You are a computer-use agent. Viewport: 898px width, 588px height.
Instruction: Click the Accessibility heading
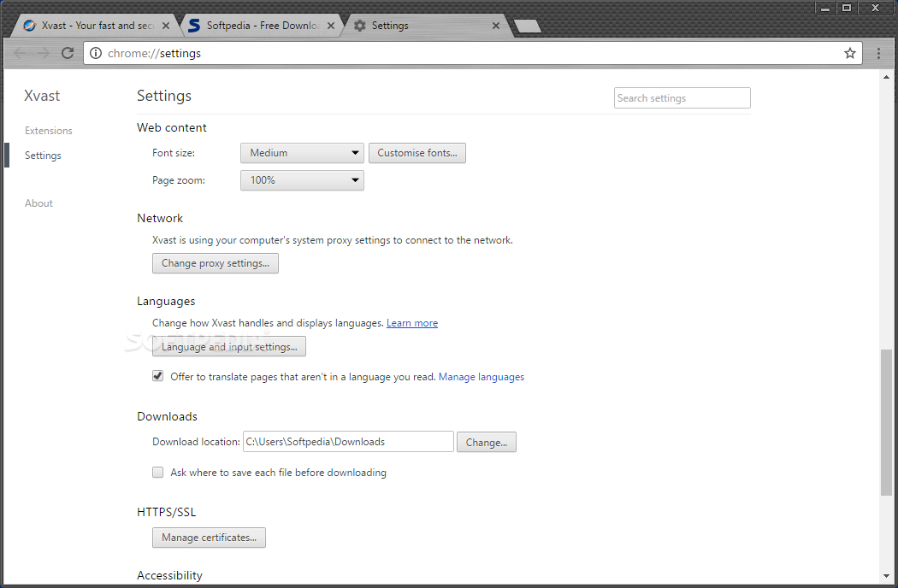point(169,575)
